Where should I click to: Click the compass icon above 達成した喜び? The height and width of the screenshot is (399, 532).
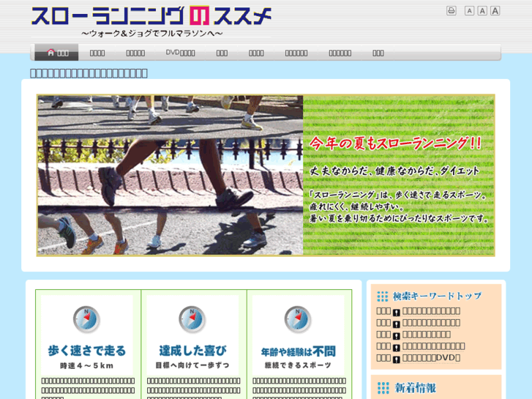coord(192,319)
